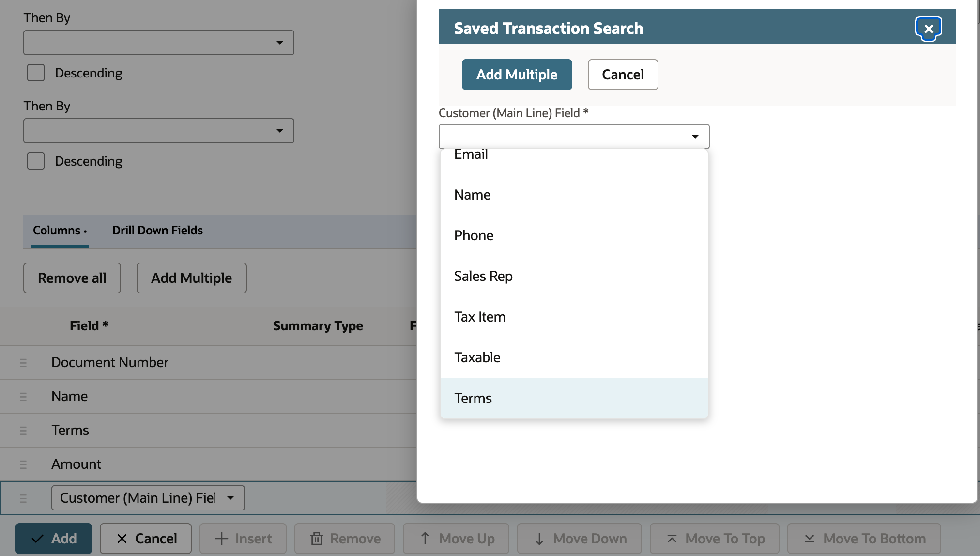Screen dimensions: 980x556
Task: Switch to the Columns tab
Action: [60, 231]
